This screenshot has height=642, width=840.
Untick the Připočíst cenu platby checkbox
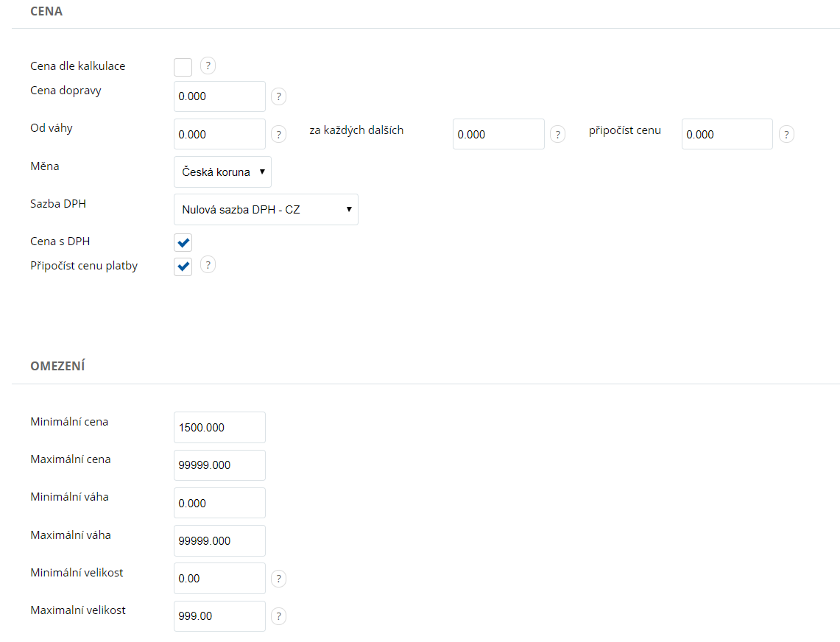(183, 267)
